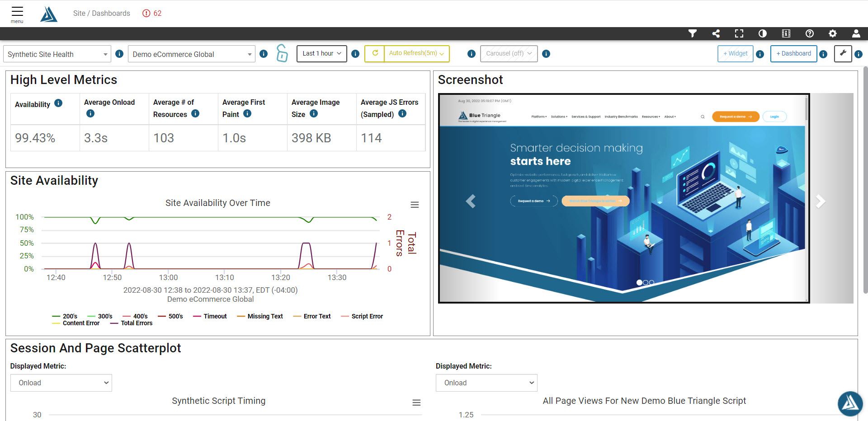
Task: Open the hamburger menu
Action: (x=17, y=14)
